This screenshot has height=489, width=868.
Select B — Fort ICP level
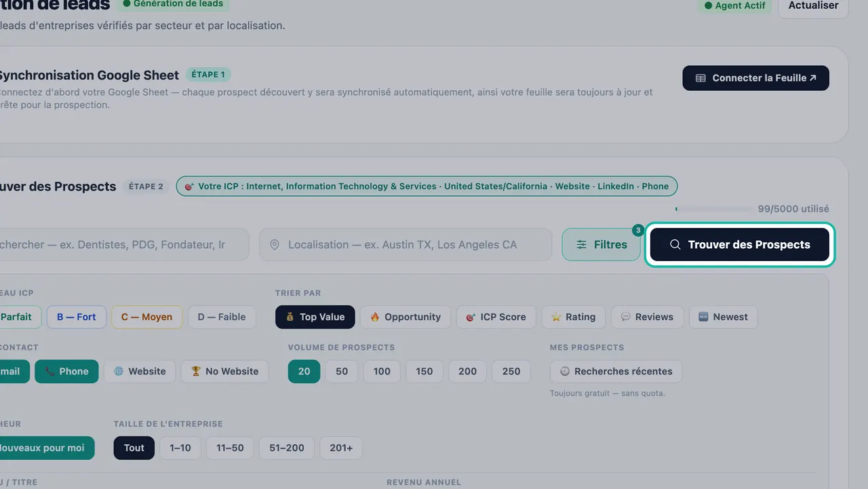76,317
